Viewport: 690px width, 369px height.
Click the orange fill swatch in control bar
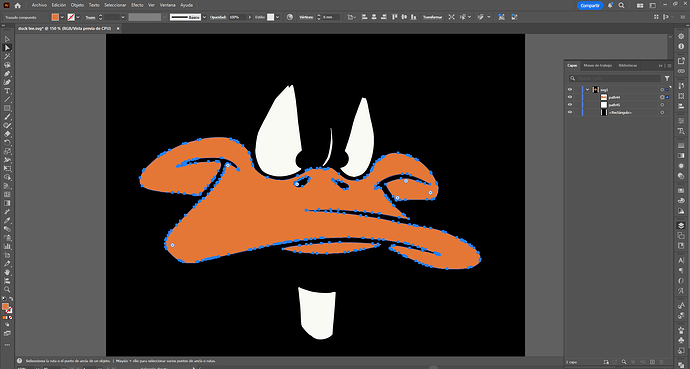pyautogui.click(x=55, y=17)
